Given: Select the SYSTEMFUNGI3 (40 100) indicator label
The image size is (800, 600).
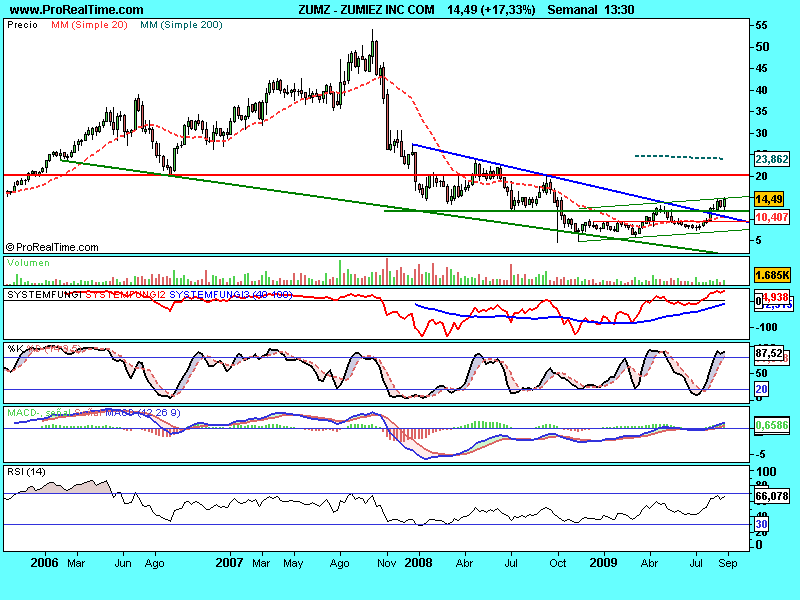Looking at the screenshot, I should 231,295.
